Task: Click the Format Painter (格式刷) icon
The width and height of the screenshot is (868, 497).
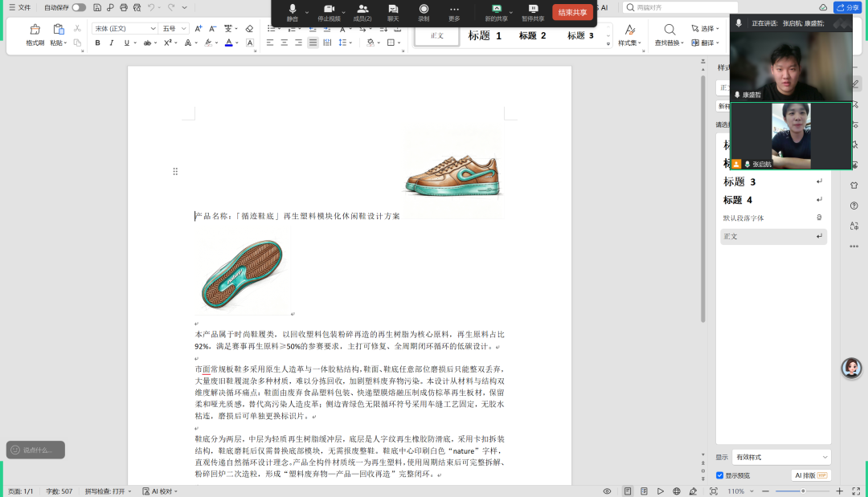Action: 35,30
